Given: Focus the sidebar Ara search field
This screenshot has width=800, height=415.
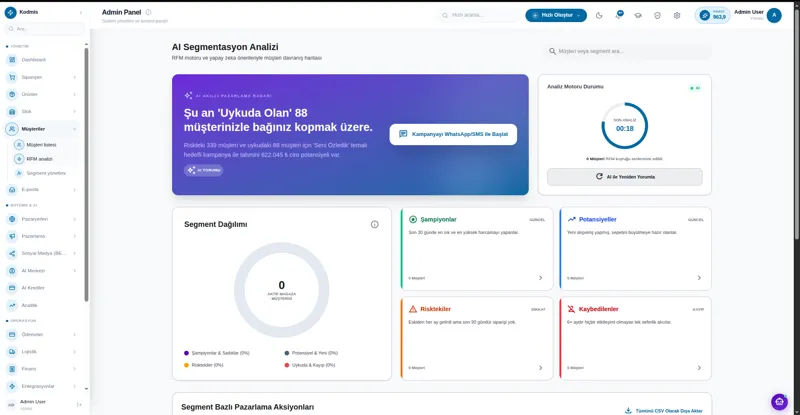Looking at the screenshot, I should (45, 29).
